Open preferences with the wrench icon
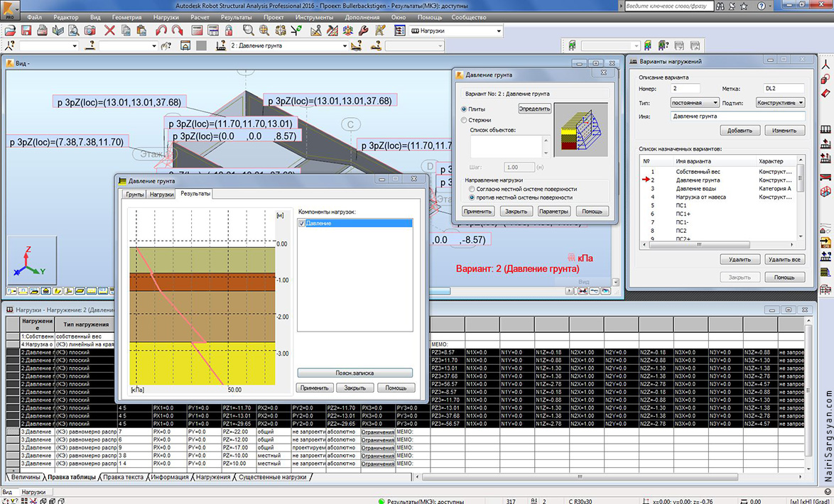The width and height of the screenshot is (834, 504). click(364, 31)
